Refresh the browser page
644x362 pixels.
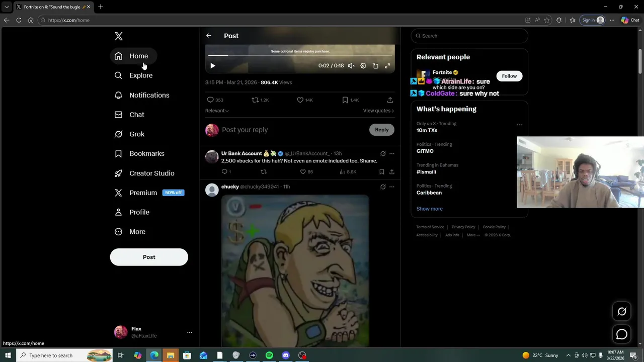coord(19,20)
